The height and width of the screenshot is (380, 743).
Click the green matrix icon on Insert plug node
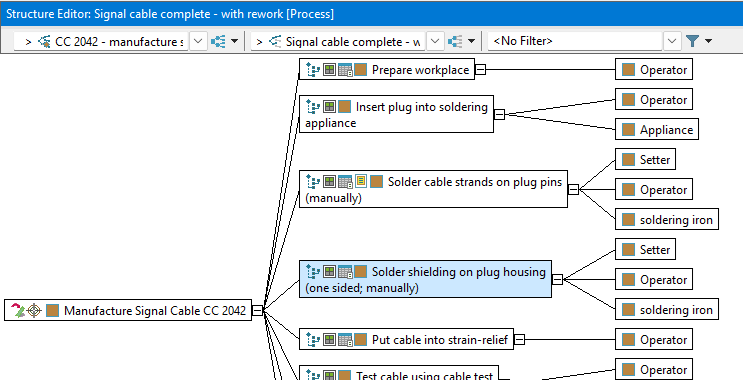(x=329, y=107)
